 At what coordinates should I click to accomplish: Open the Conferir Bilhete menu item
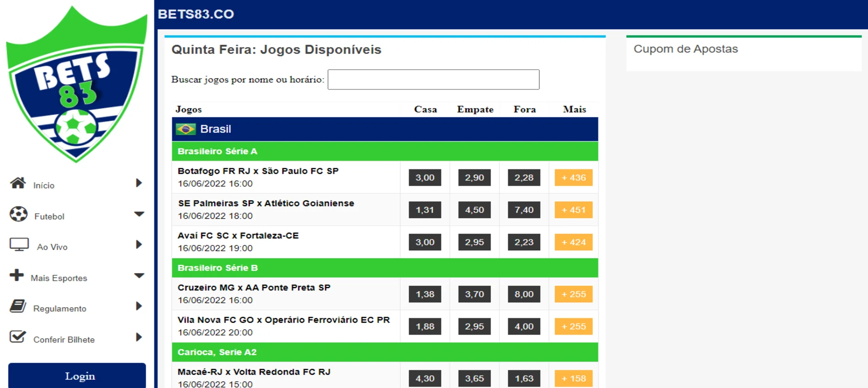[64, 340]
